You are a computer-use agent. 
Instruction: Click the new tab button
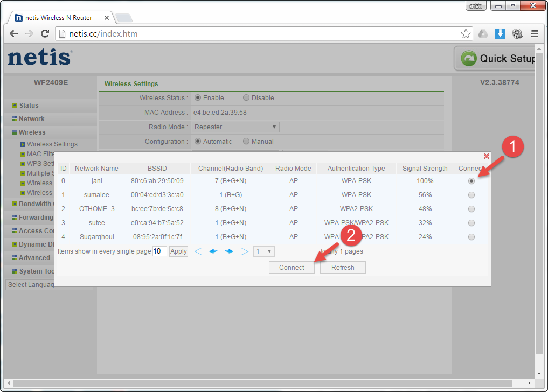click(x=123, y=17)
